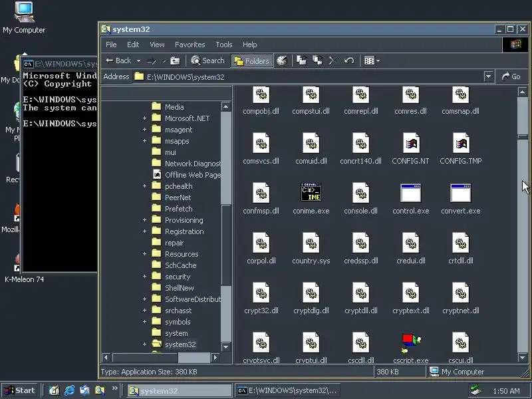This screenshot has height=399, width=532.
Task: Click the Show Desktop Quick Launch icon
Action: pyautogui.click(x=54, y=390)
